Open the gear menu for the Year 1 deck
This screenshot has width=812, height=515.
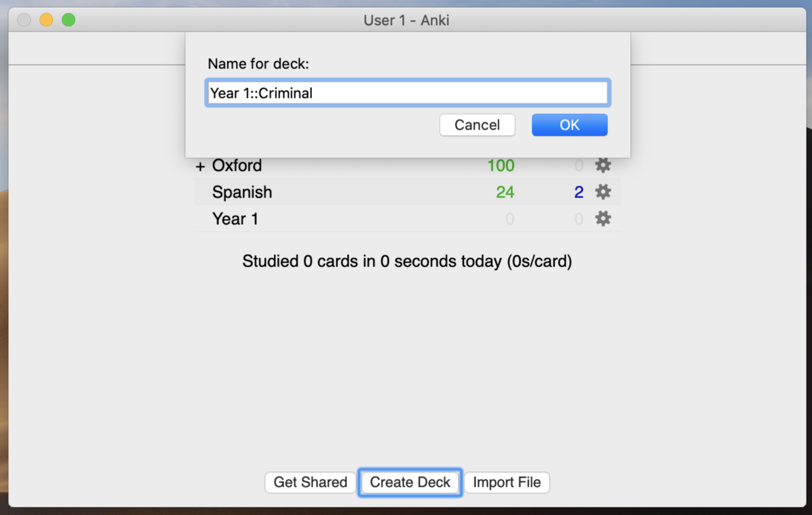[x=603, y=218]
